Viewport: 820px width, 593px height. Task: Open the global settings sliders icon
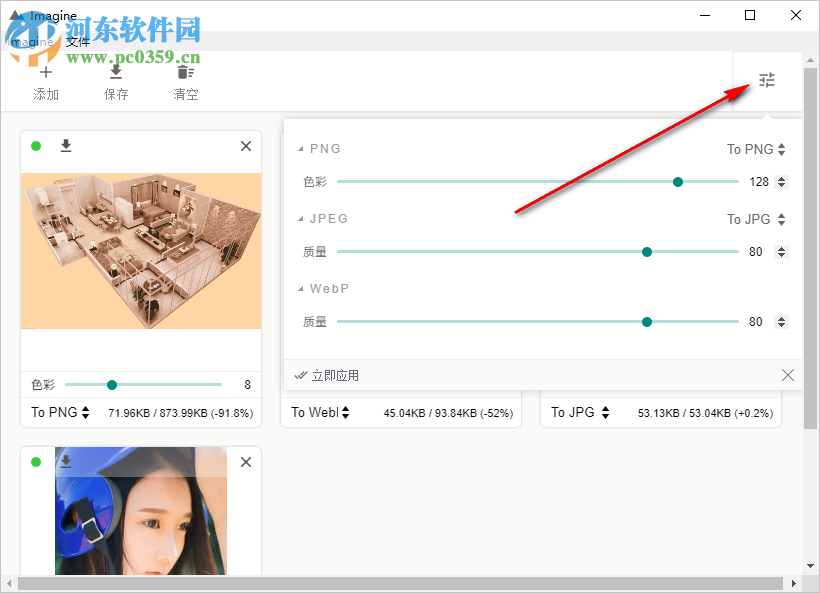767,81
